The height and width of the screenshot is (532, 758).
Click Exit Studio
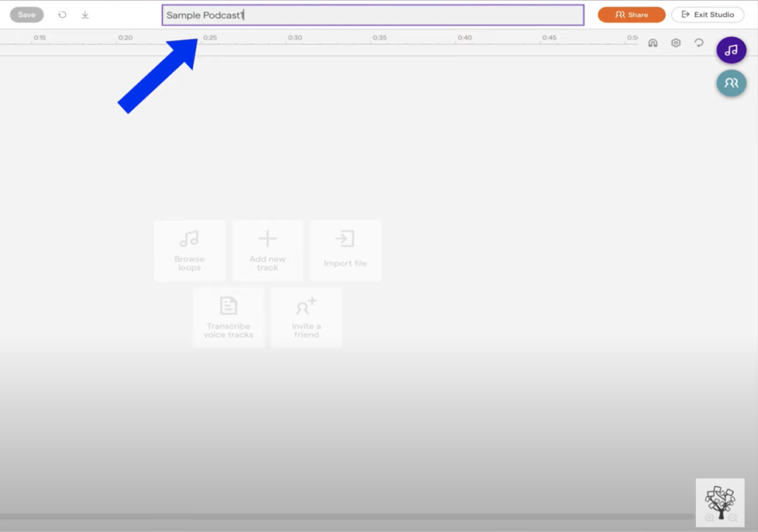708,15
